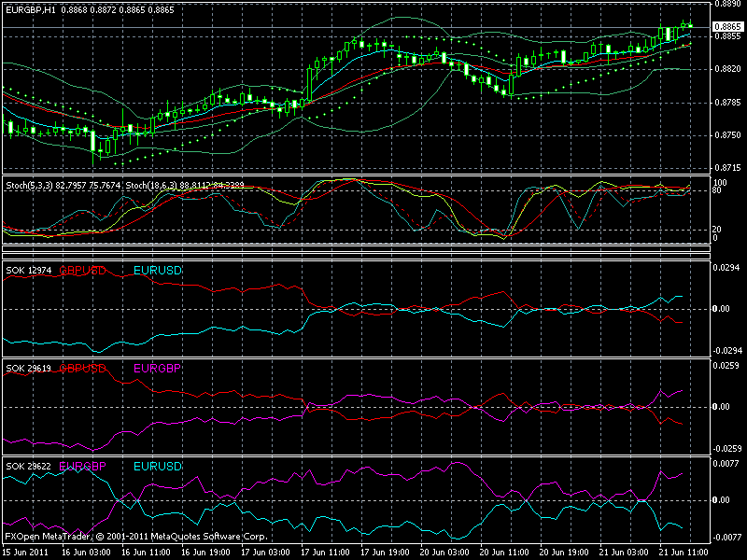This screenshot has height=560, width=747.
Task: Select the 0.8750 level on price scale
Action: (727, 135)
